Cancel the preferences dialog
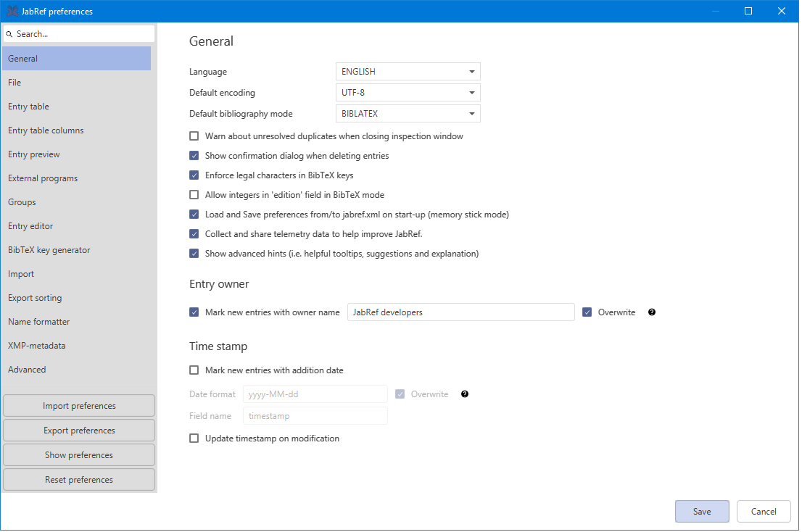This screenshot has width=802, height=532. tap(764, 512)
